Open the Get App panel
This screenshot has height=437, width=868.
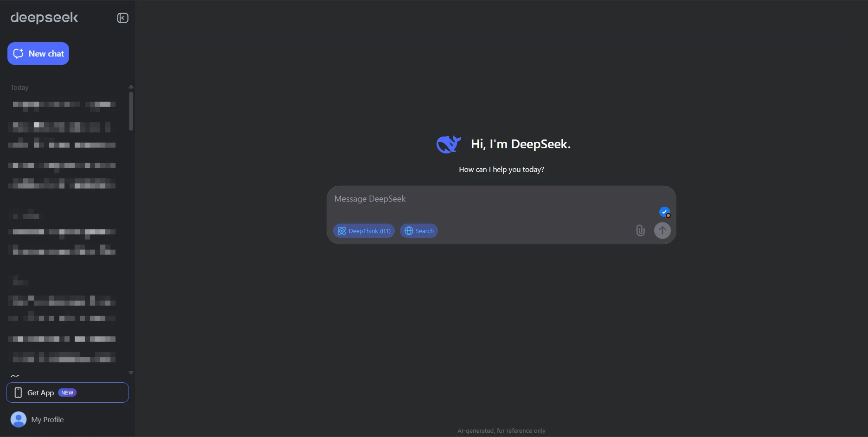pyautogui.click(x=67, y=393)
